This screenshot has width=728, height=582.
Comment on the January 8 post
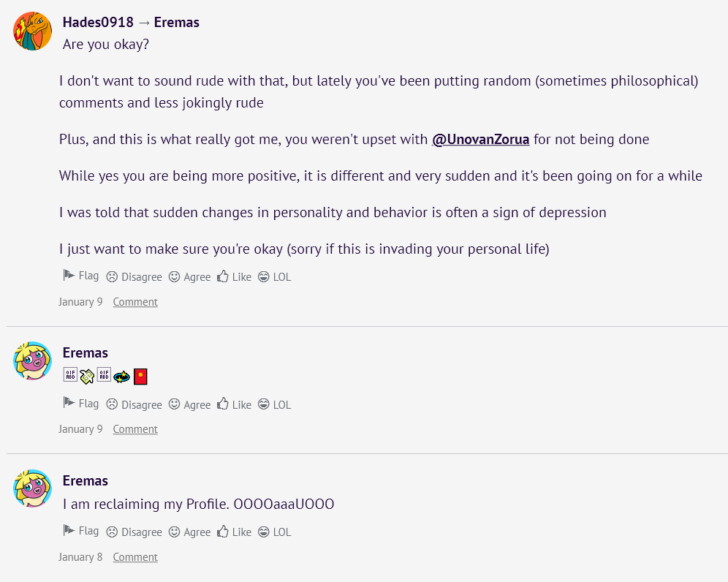coord(135,557)
